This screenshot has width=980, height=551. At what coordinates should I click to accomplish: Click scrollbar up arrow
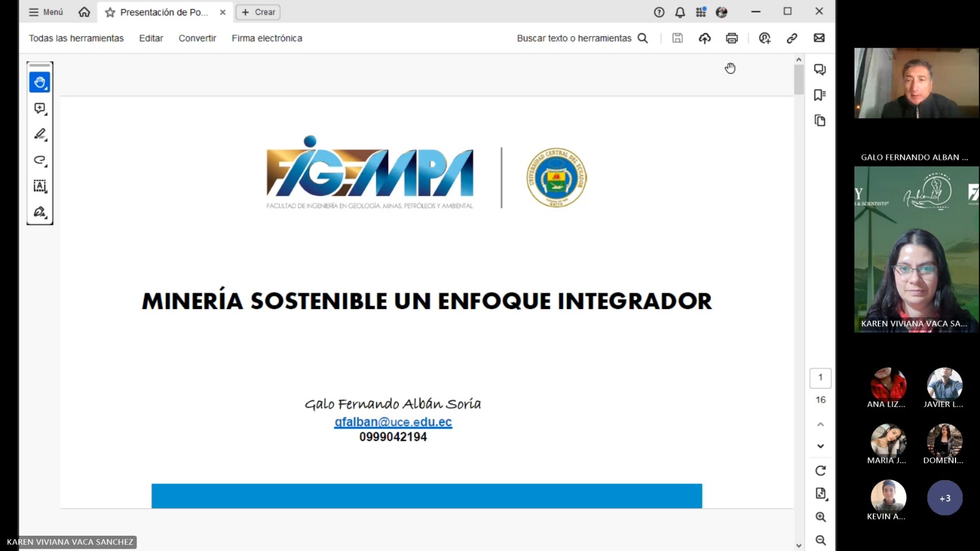(x=799, y=59)
